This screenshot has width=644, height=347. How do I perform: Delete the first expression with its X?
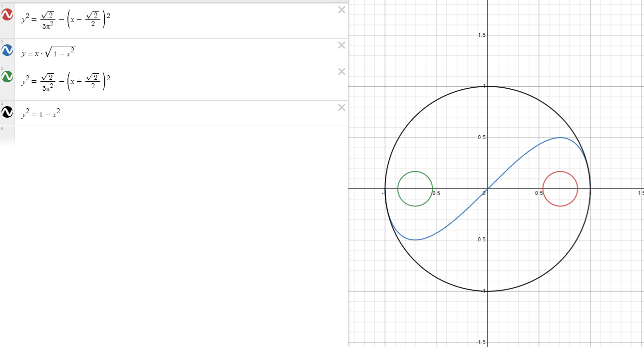(341, 10)
